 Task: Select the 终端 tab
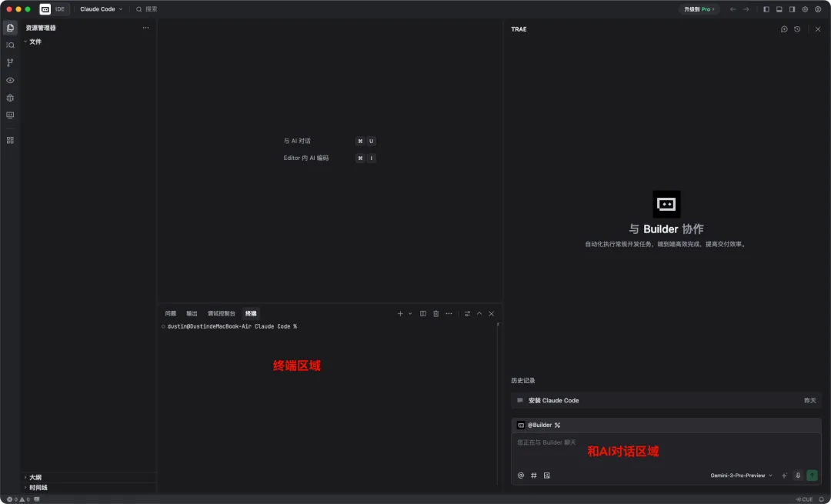(x=251, y=314)
